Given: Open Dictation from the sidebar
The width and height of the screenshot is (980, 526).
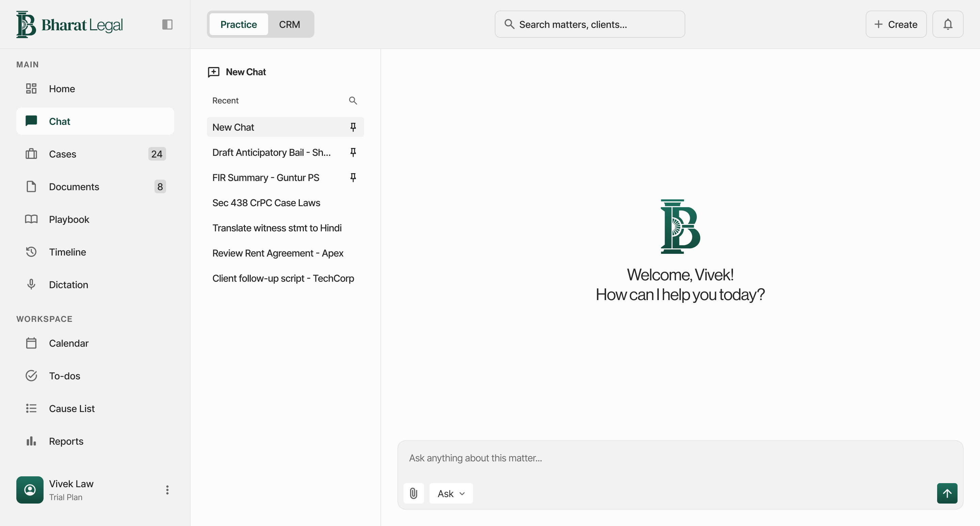Looking at the screenshot, I should coord(95,284).
